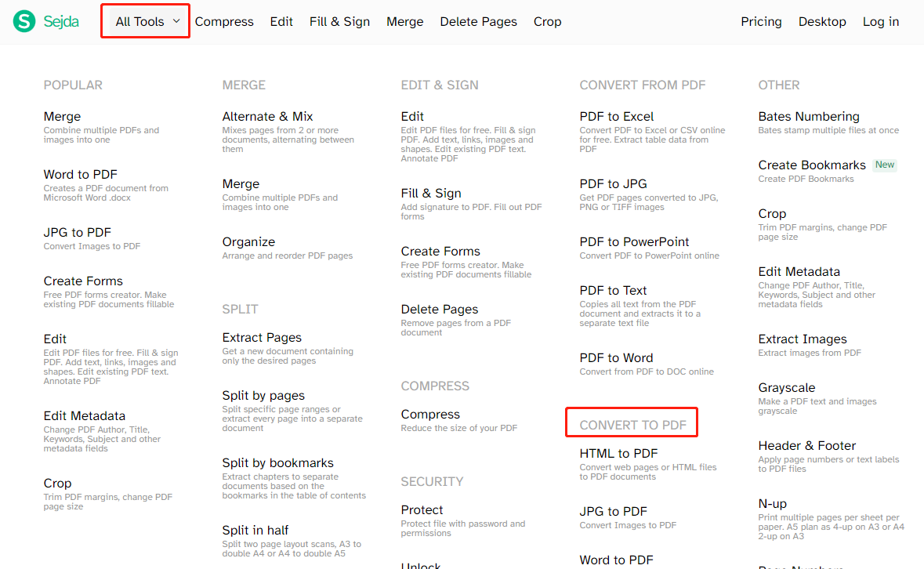Screen dimensions: 924x569
Task: Click 'Extract images from PDF' description
Action: 809,353
